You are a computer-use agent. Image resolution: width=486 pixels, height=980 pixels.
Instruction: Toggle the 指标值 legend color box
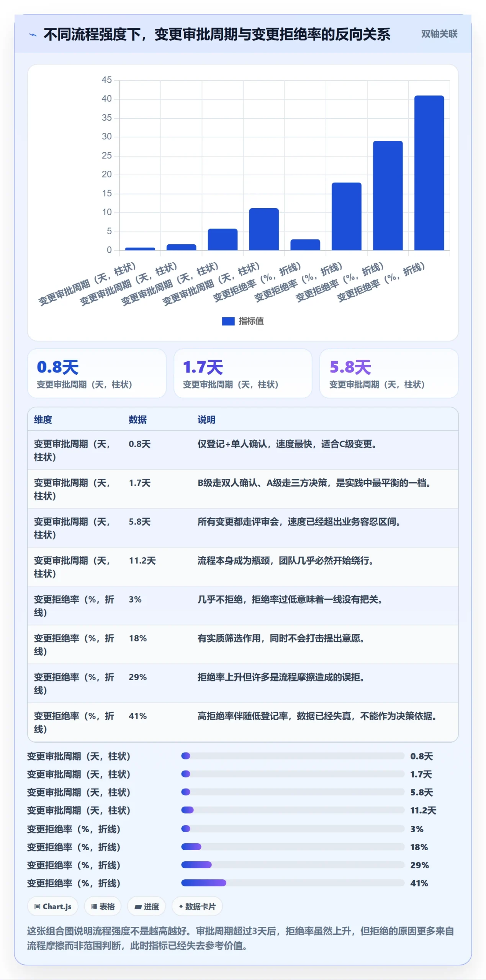click(x=228, y=321)
